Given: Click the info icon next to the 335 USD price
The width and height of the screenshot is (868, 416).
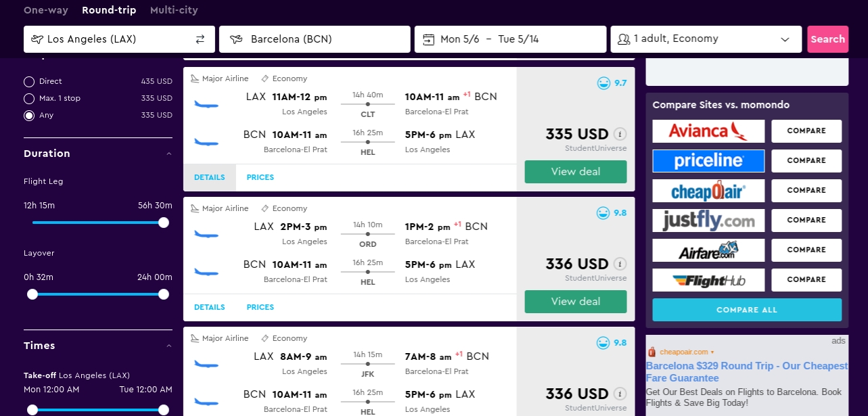Looking at the screenshot, I should click(x=620, y=134).
